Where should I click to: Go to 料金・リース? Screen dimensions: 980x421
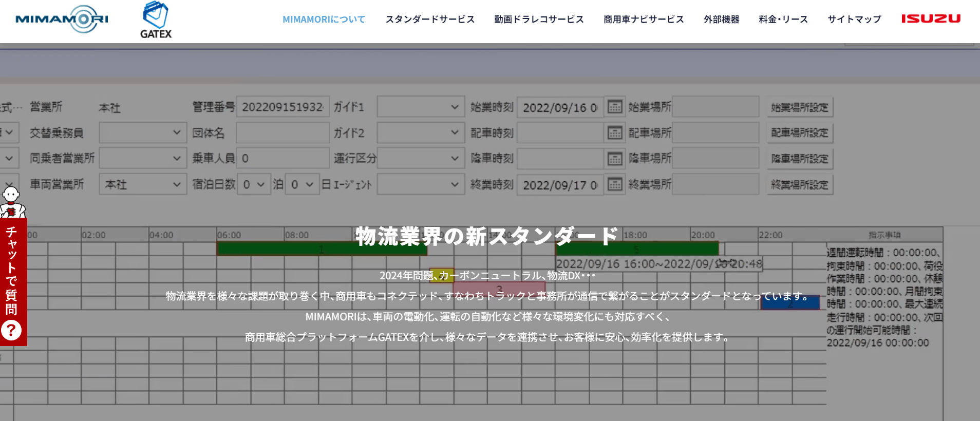[783, 20]
